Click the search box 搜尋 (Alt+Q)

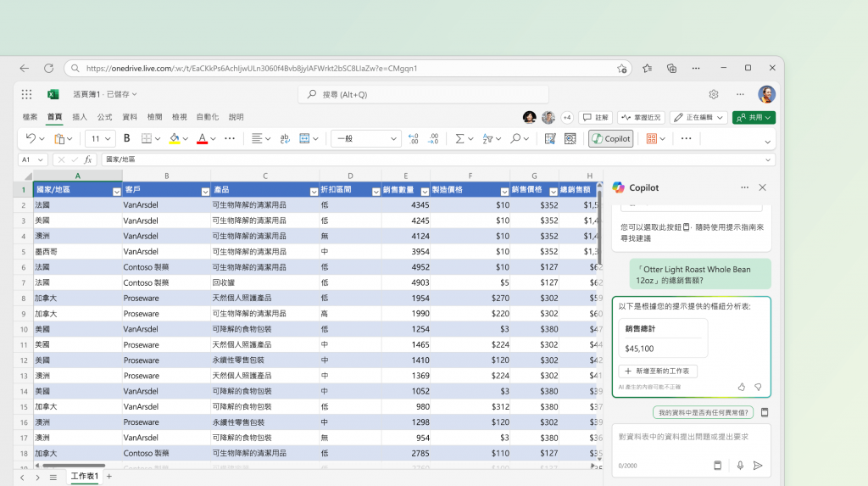pos(424,94)
